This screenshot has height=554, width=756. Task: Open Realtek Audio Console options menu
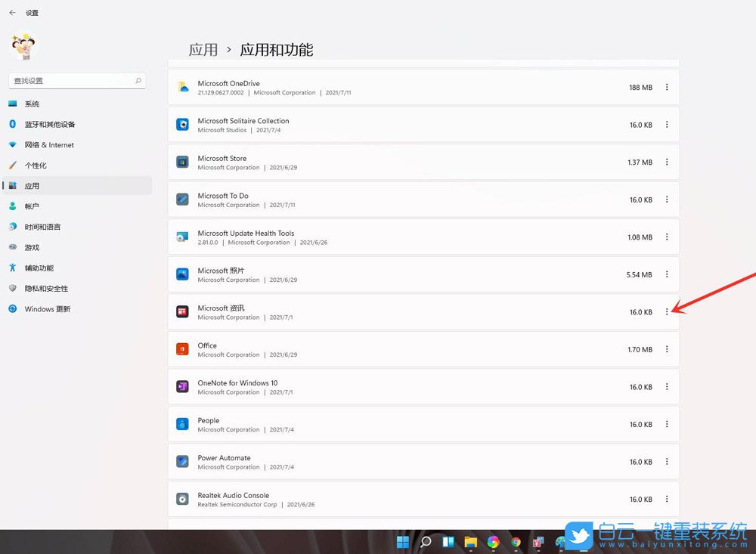click(x=667, y=499)
